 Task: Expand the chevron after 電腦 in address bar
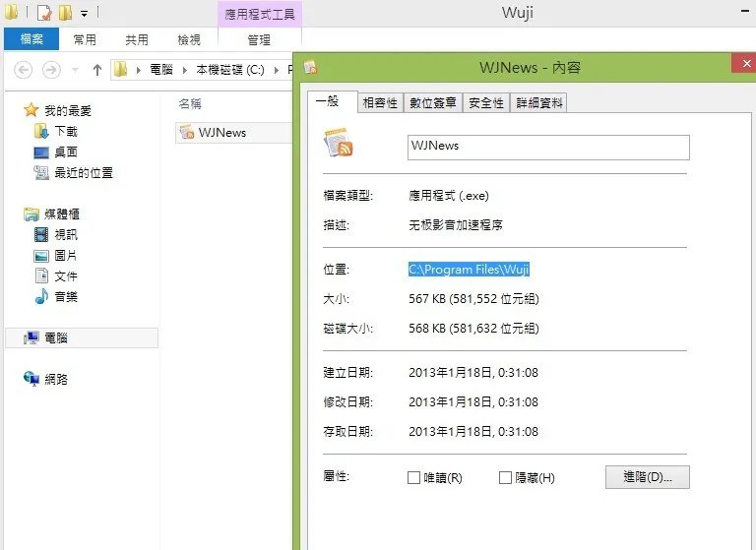click(185, 70)
